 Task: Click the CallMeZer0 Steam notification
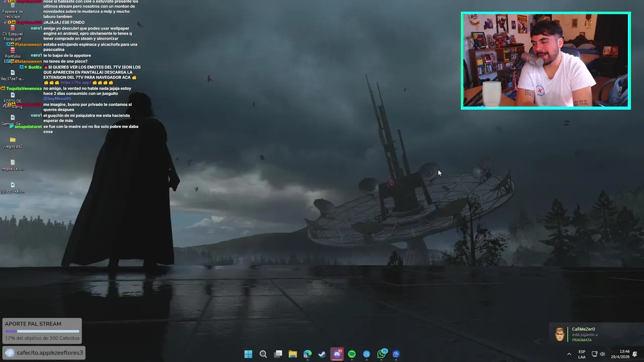pos(596,334)
